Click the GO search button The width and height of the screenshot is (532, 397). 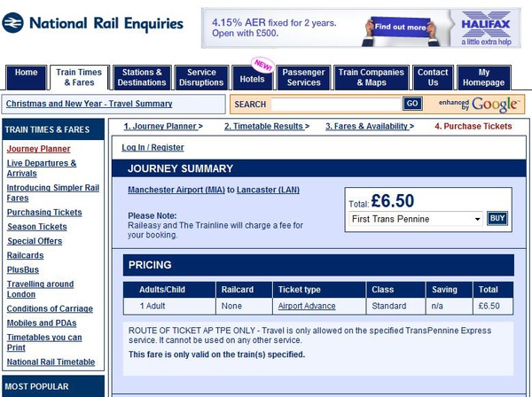click(412, 104)
